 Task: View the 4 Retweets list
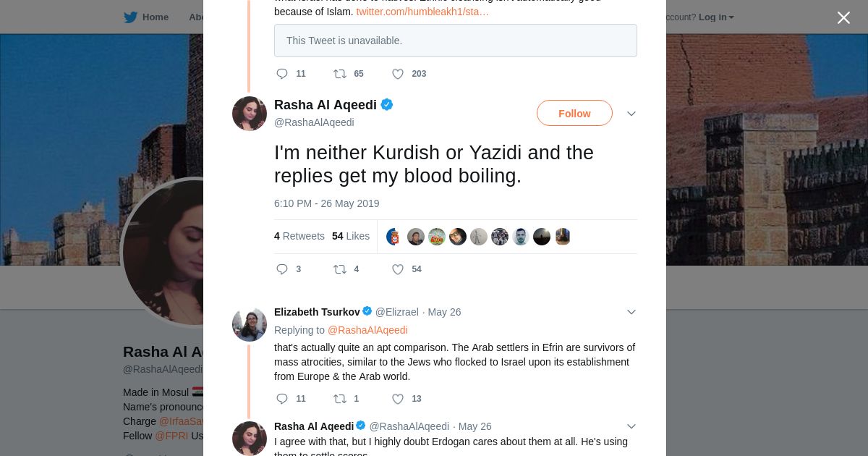pos(299,236)
